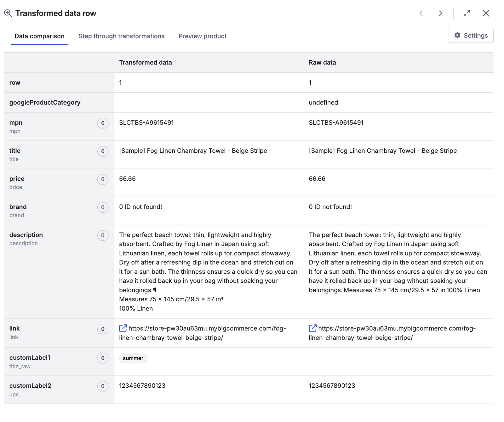The width and height of the screenshot is (504, 422).
Task: Click the magnifier icon beside Transformed data row
Action: [8, 13]
